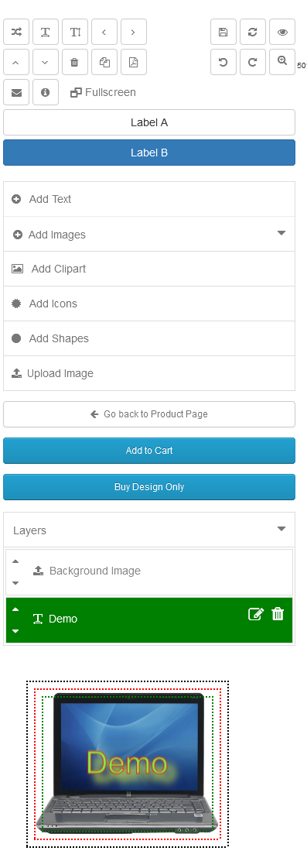
Task: Switch to Label A tab
Action: pos(149,122)
